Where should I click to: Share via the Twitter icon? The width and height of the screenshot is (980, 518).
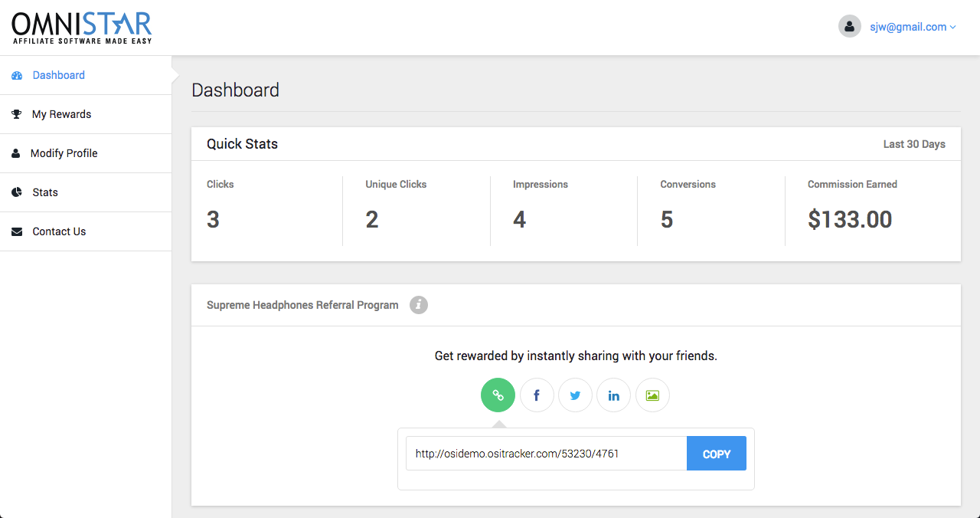point(575,395)
